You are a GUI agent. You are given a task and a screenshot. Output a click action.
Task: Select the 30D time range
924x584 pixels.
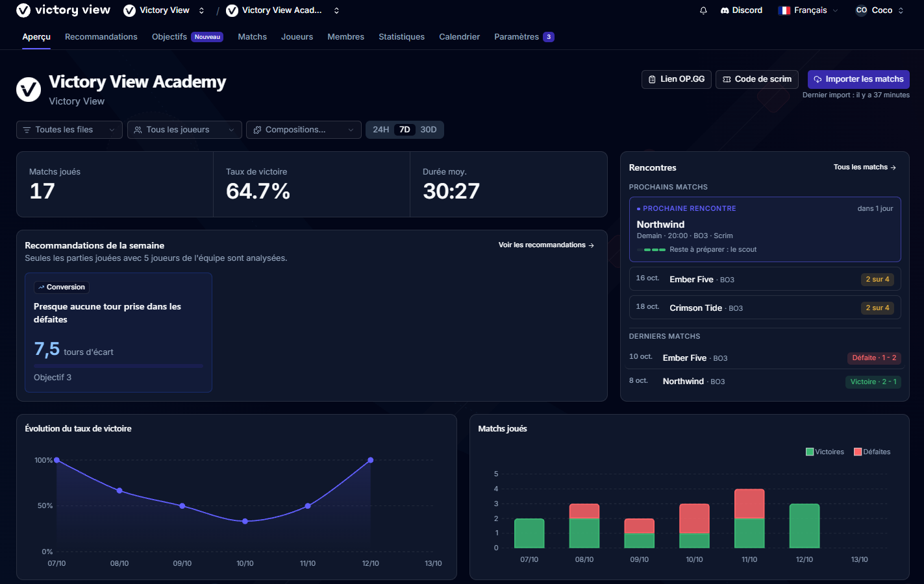[x=429, y=130]
